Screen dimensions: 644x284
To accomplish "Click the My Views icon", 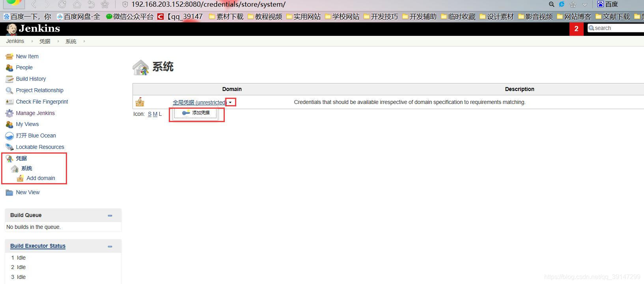I will coord(9,124).
